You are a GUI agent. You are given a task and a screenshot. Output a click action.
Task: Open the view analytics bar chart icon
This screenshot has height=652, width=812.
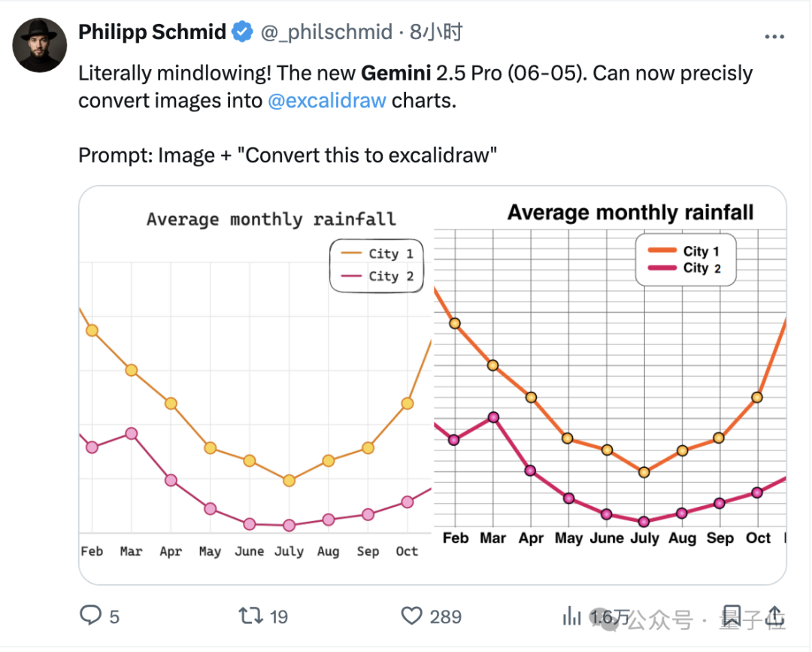click(573, 617)
